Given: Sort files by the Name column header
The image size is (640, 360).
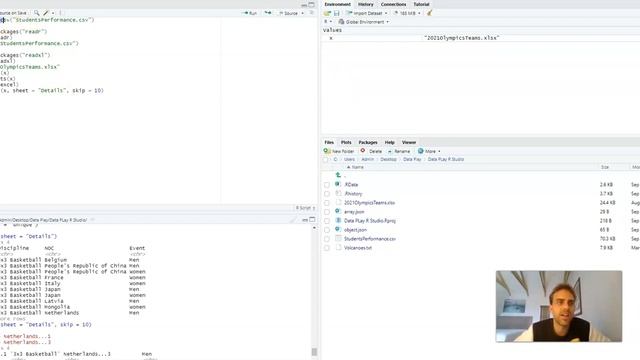Looking at the screenshot, I should point(355,167).
